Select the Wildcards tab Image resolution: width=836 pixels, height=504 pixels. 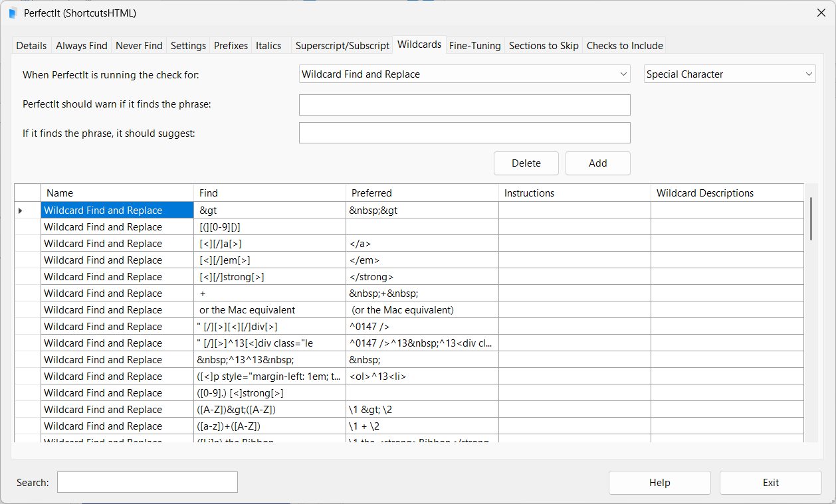(419, 44)
